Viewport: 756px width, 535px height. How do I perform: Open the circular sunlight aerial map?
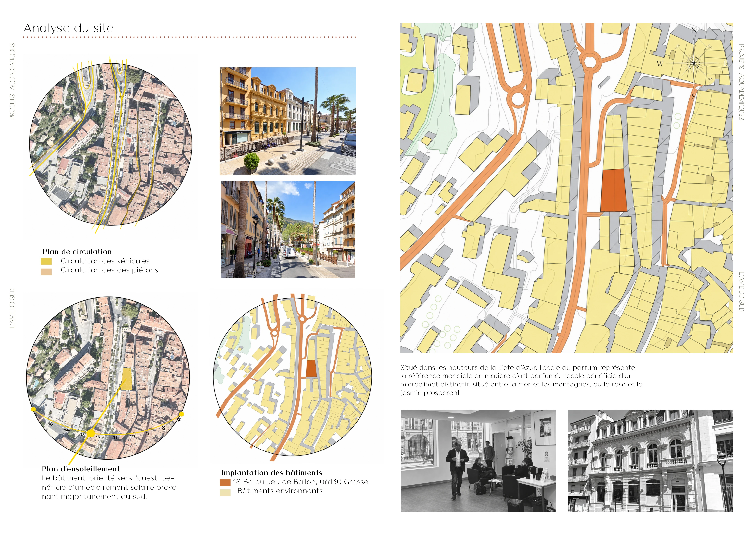tap(108, 378)
